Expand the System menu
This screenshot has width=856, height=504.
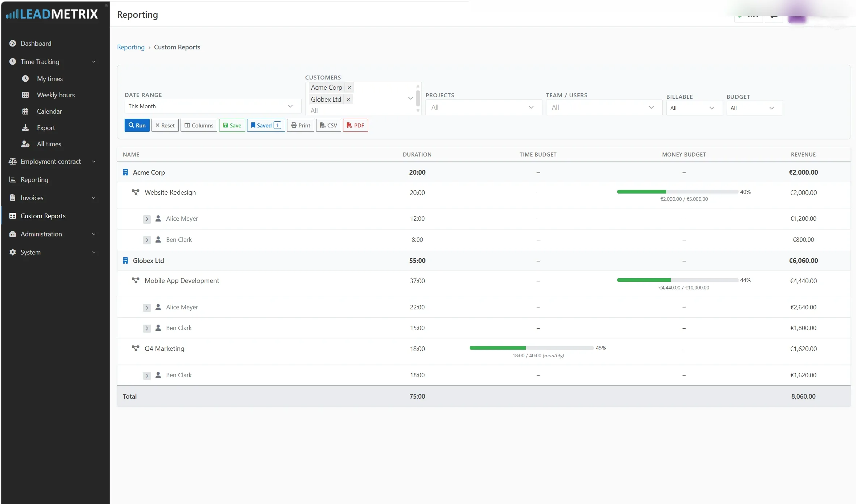[x=94, y=252]
